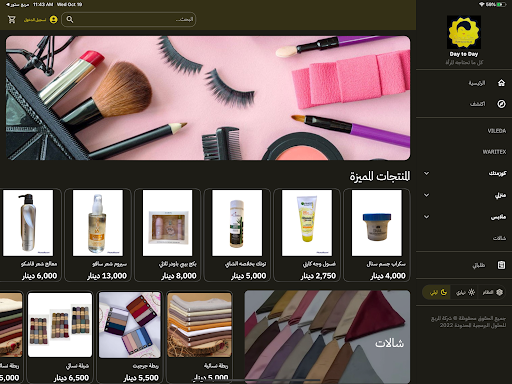The image size is (512, 384).
Task: Open the WARITEX menu item
Action: click(494, 152)
